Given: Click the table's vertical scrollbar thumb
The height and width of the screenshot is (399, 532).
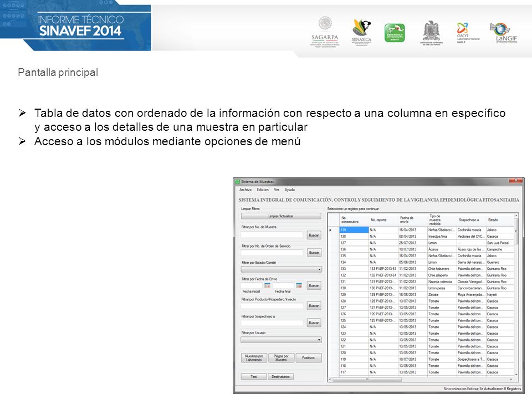Looking at the screenshot, I should click(x=516, y=231).
